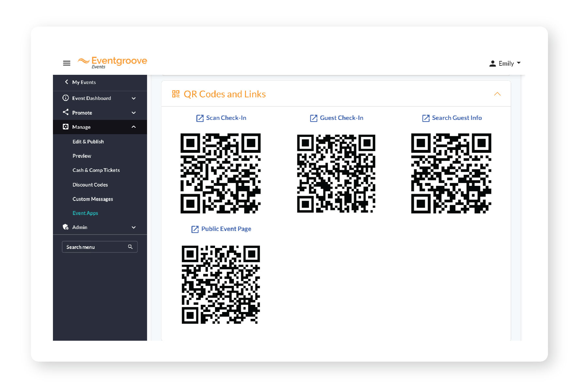Viewport: 579px width, 392px height.
Task: Expand the Promote submenu chevron
Action: [x=134, y=113]
